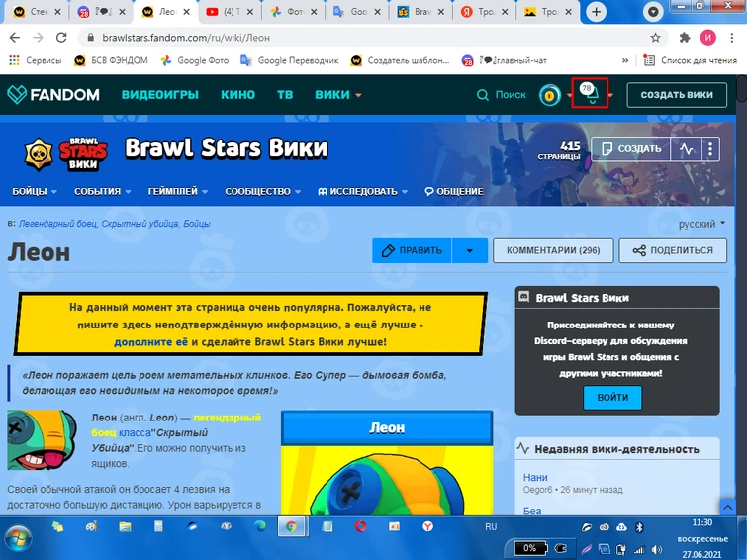The image size is (747, 560).
Task: Open the БСВ ФЭНДОМ bookmark
Action: [111, 60]
